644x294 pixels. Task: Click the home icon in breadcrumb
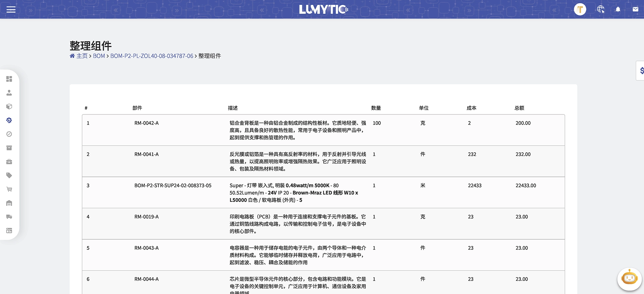pyautogui.click(x=72, y=56)
